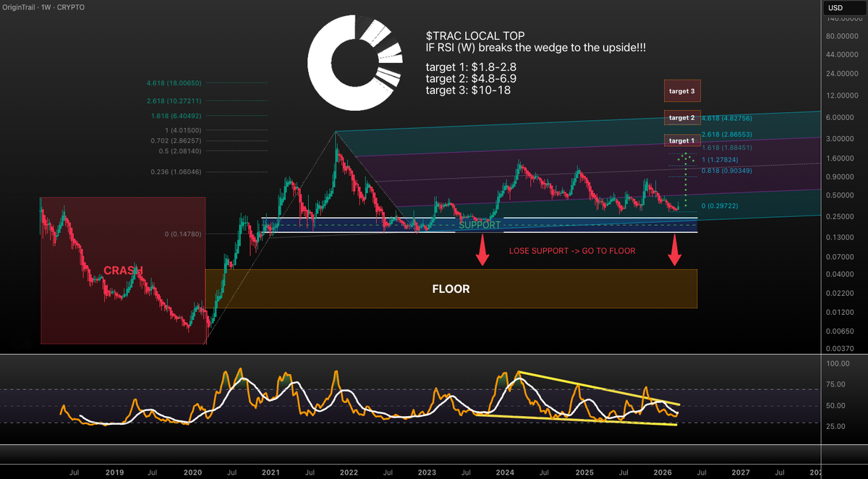868x479 pixels.
Task: Click the 2024 label on time axis
Action: coord(505,472)
